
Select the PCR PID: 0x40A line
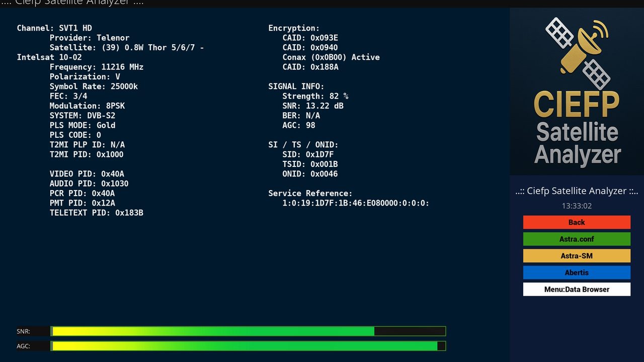[83, 193]
